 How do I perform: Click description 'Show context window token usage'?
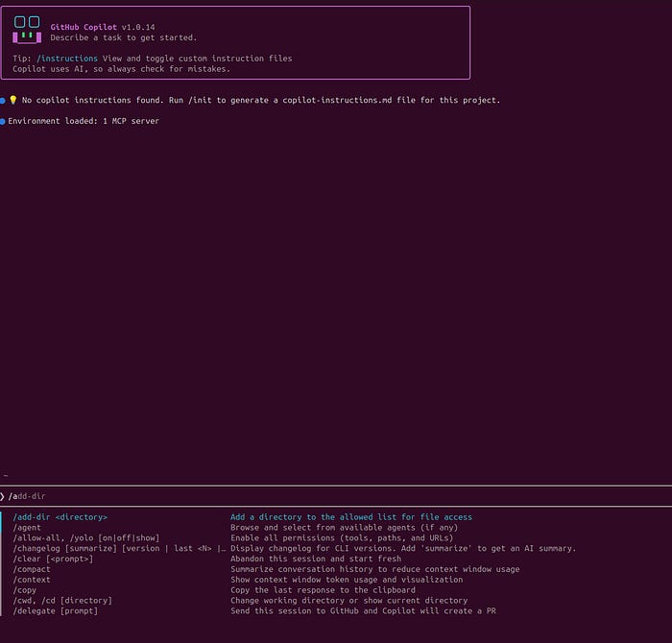pos(347,579)
